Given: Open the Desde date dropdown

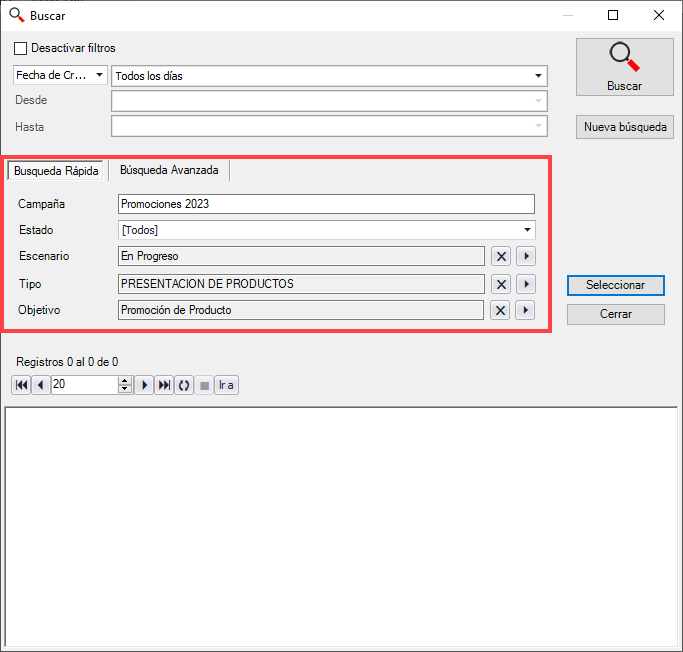Looking at the screenshot, I should 329,101.
